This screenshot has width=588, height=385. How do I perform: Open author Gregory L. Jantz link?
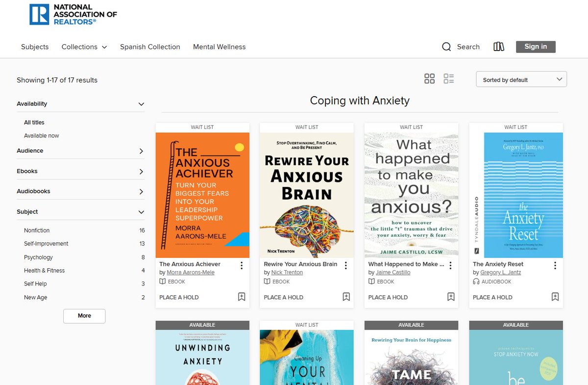point(501,273)
